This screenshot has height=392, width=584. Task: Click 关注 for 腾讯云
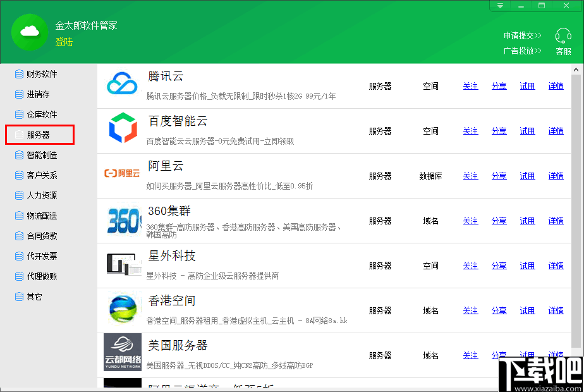tap(470, 86)
